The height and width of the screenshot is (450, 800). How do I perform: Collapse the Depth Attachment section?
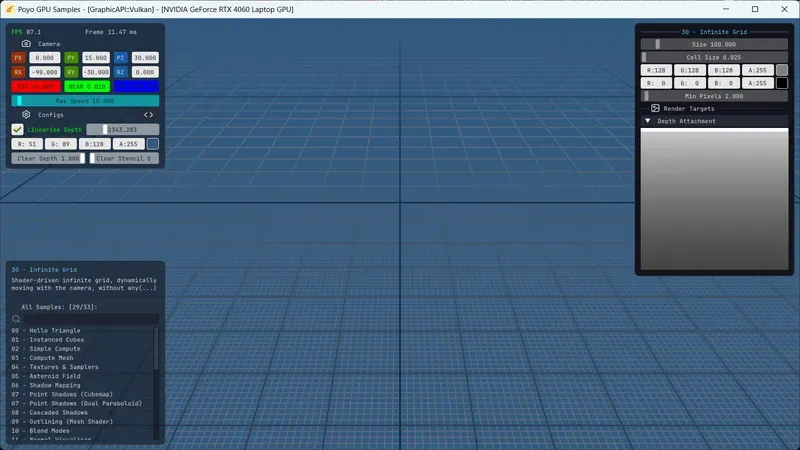point(647,121)
